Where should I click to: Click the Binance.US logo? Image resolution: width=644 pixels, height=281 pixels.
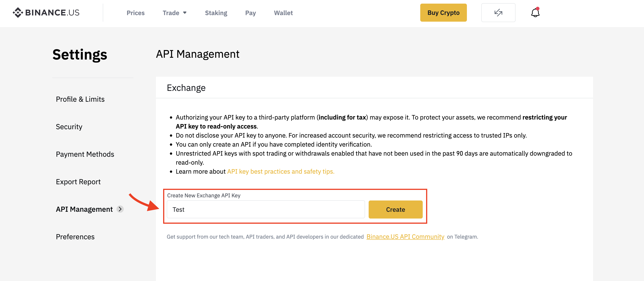[x=46, y=12]
